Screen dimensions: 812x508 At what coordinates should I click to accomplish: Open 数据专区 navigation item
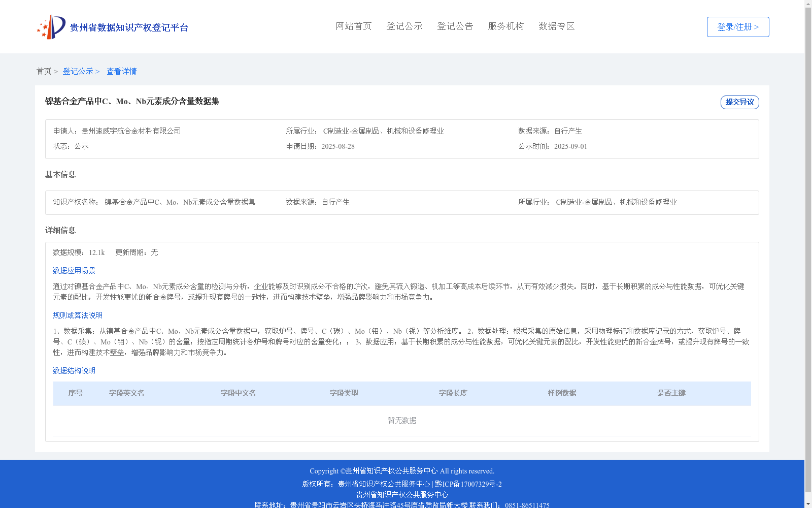[557, 26]
